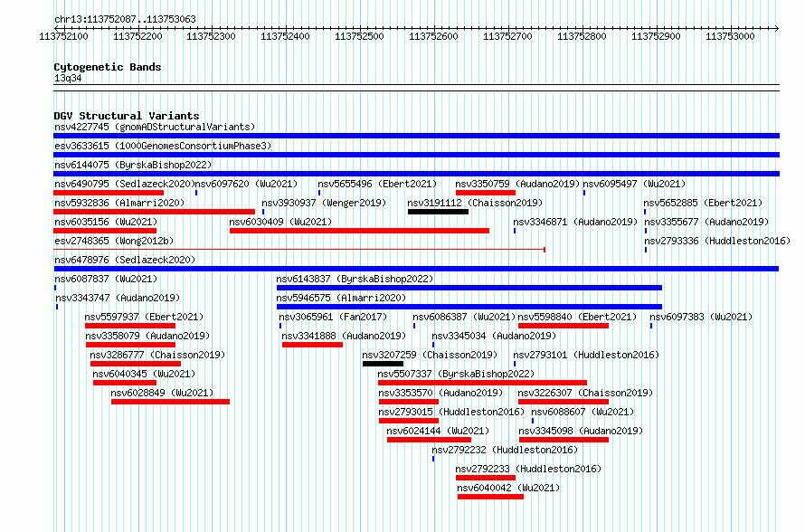Select the red bar for nsv6040042 (Wu2021)
This screenshot has width=805, height=532.
[490, 497]
